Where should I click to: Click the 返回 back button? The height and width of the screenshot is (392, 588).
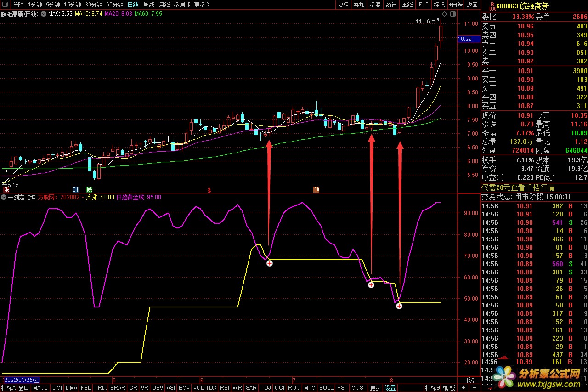[472, 5]
